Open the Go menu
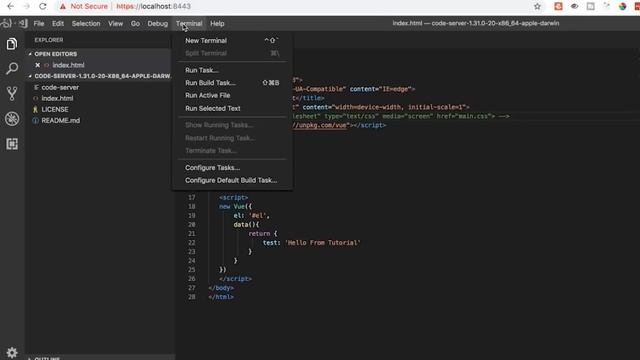 click(135, 24)
